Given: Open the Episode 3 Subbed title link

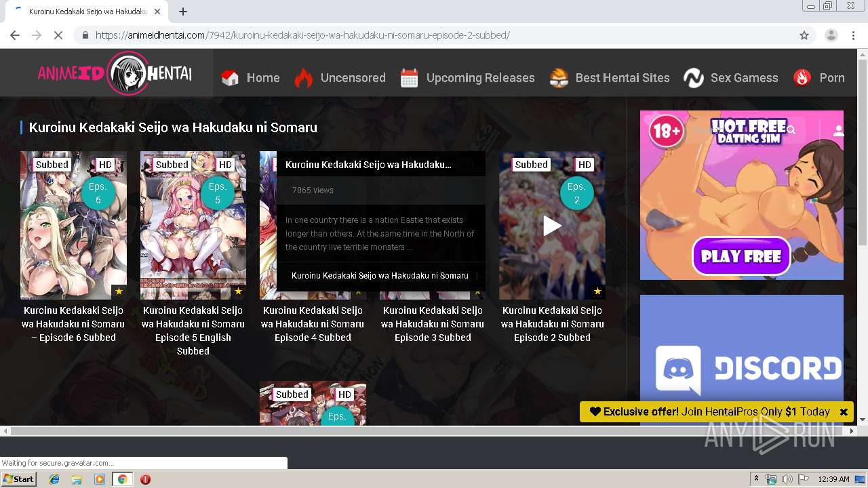Looking at the screenshot, I should coord(433,324).
